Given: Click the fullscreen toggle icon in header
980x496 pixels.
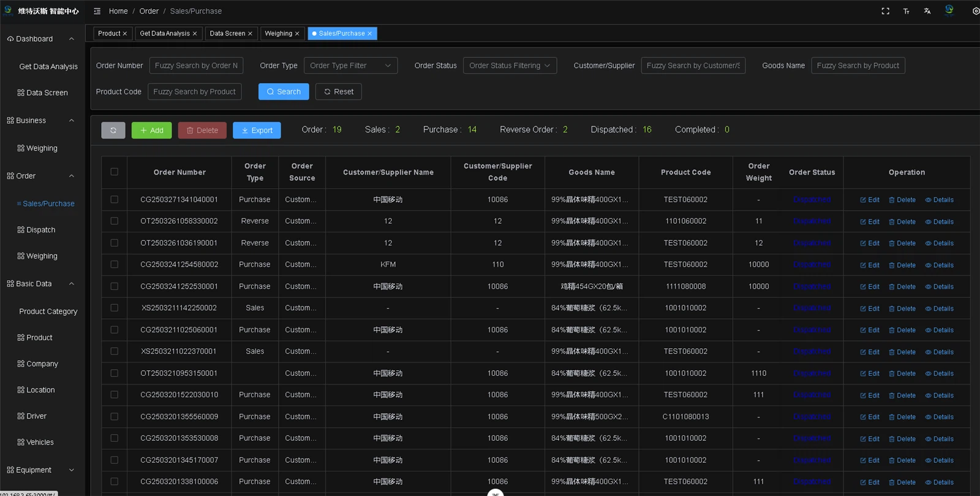Looking at the screenshot, I should coord(885,11).
